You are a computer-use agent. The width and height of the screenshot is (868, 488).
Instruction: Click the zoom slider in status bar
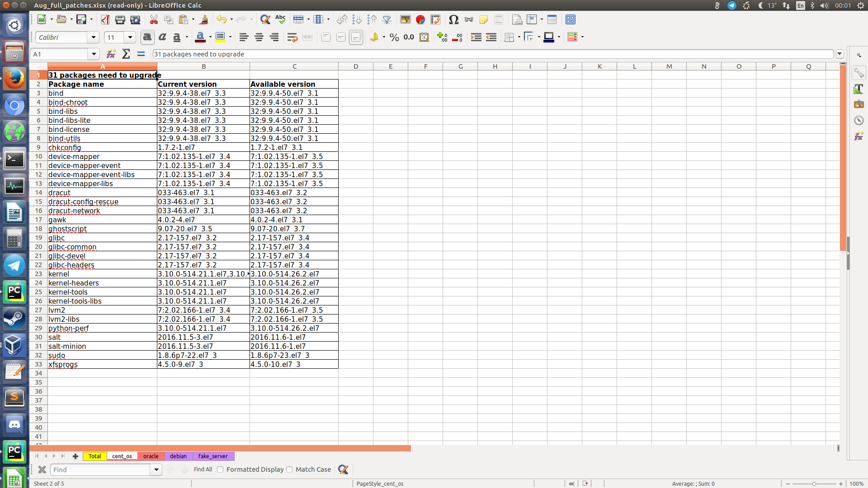click(x=814, y=484)
